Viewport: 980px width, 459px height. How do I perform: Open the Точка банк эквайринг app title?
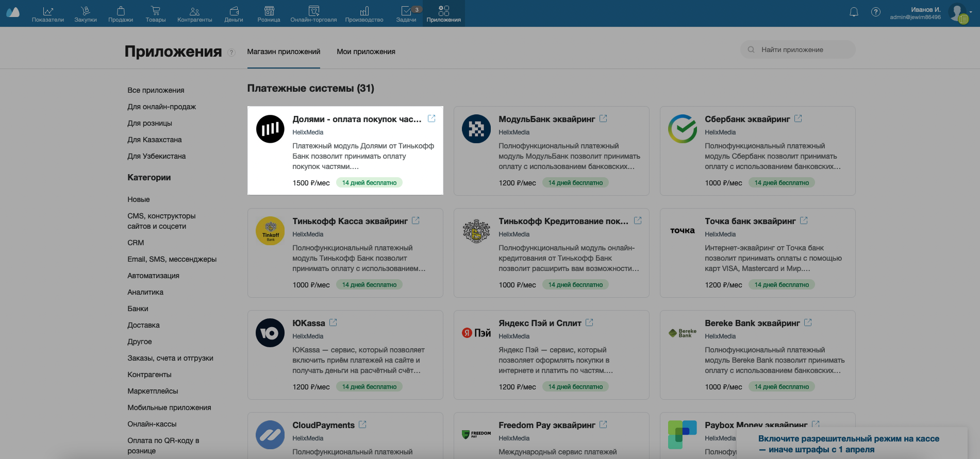(x=750, y=221)
